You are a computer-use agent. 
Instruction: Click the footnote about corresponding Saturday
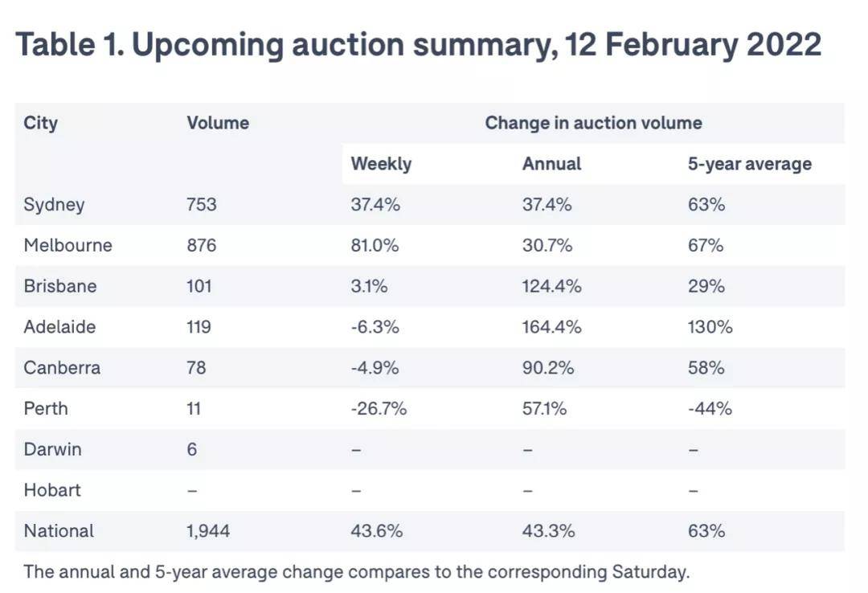tap(356, 572)
